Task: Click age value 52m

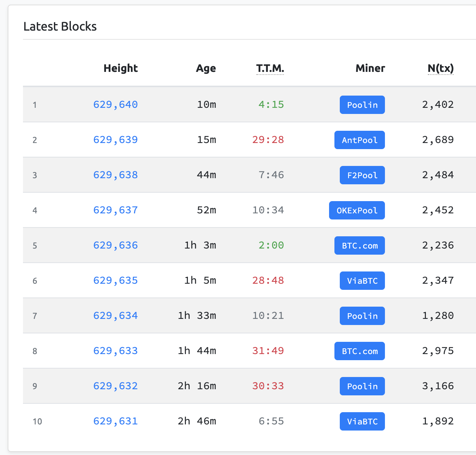Action: (x=207, y=210)
